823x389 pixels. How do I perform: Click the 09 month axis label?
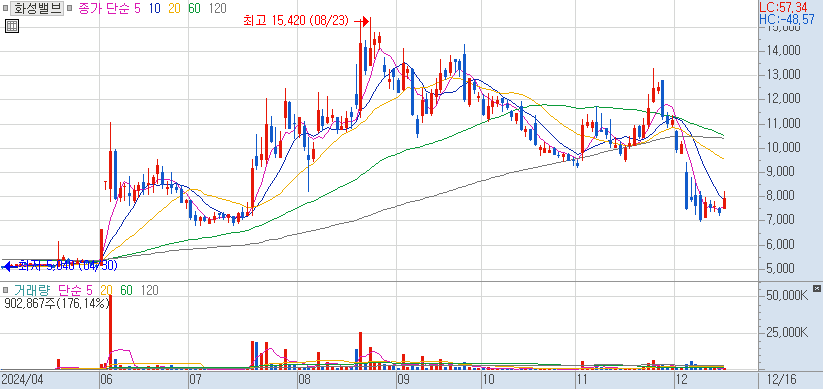pyautogui.click(x=403, y=380)
